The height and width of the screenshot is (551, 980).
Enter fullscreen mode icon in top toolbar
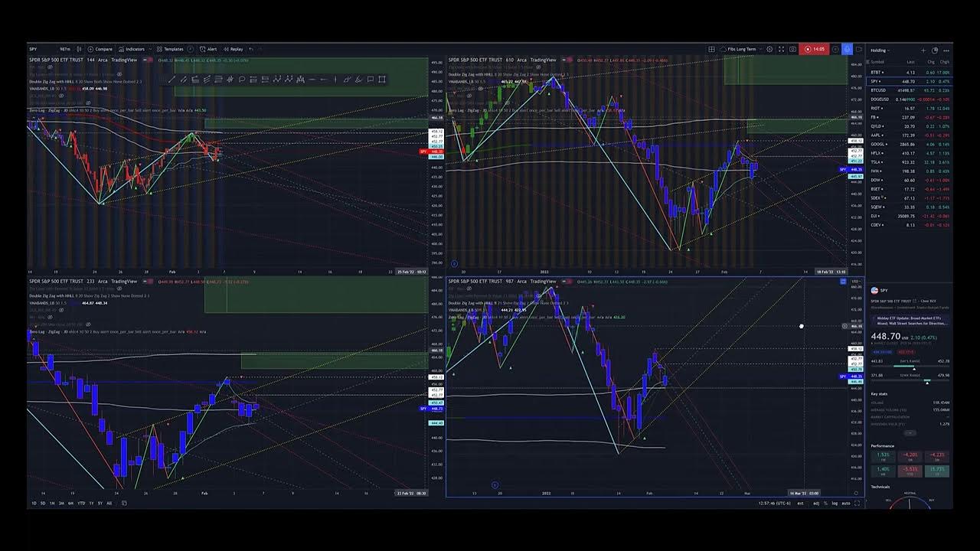coord(781,49)
